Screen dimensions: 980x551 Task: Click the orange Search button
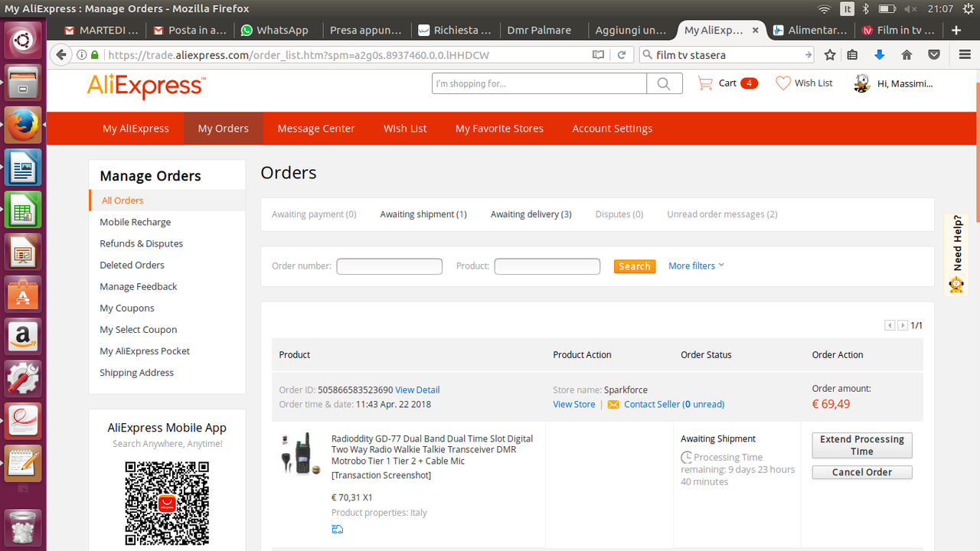635,266
